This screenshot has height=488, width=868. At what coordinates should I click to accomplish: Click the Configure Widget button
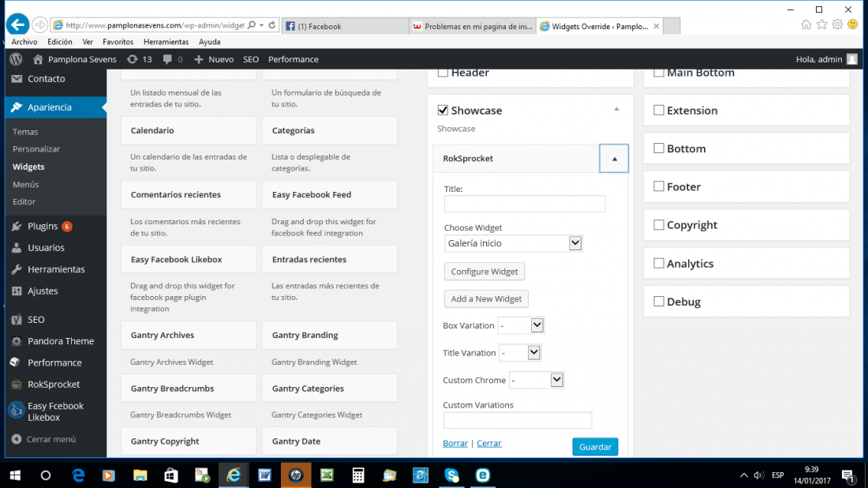(485, 272)
